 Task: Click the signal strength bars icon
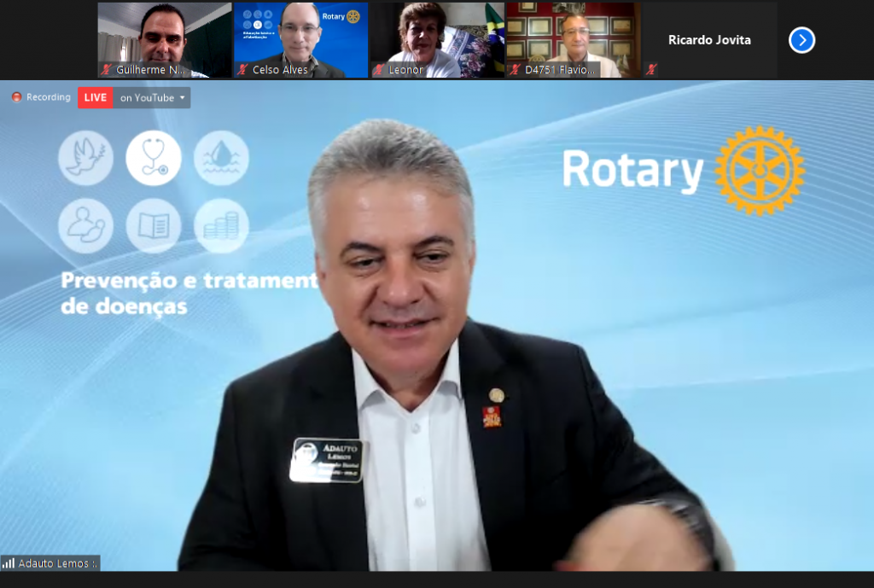pyautogui.click(x=9, y=563)
